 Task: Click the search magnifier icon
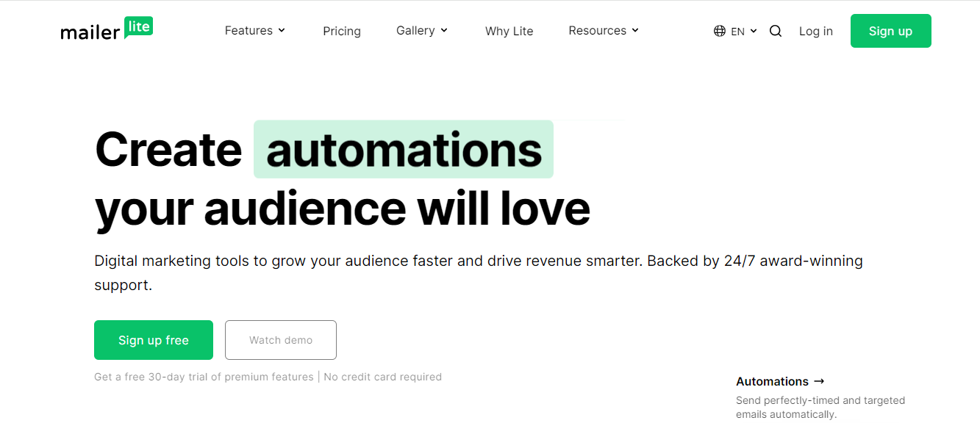coord(775,31)
